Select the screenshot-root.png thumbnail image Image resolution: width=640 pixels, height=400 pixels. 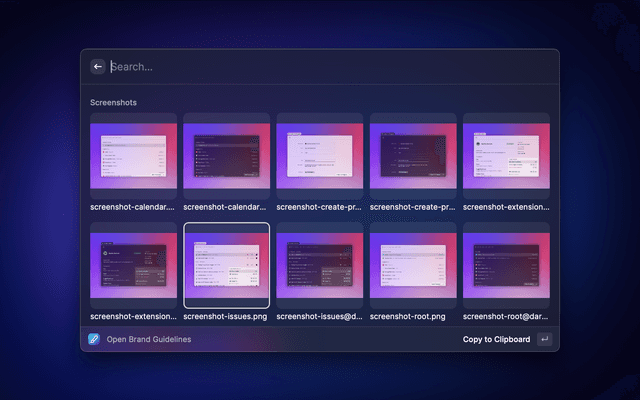pos(413,266)
